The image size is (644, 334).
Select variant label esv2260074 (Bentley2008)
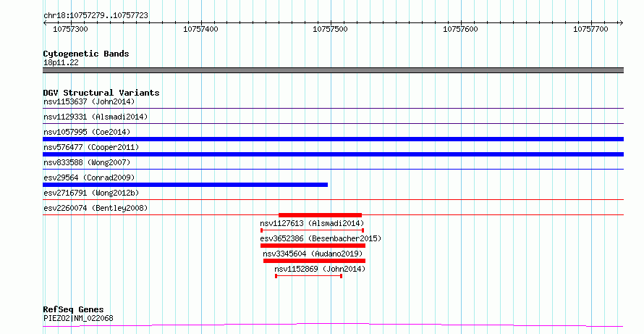pyautogui.click(x=96, y=208)
